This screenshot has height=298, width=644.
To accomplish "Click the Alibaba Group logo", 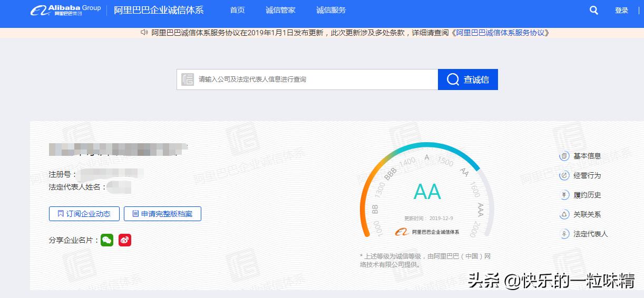I will (x=65, y=10).
